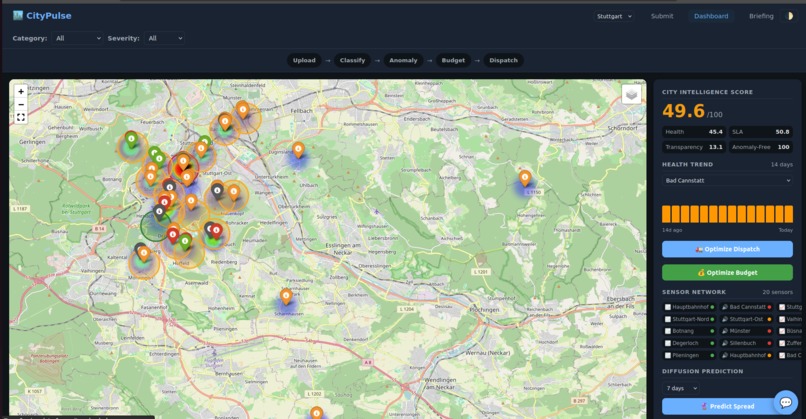This screenshot has width=806, height=419.
Task: Click the Health 45.4 stat card
Action: (694, 132)
